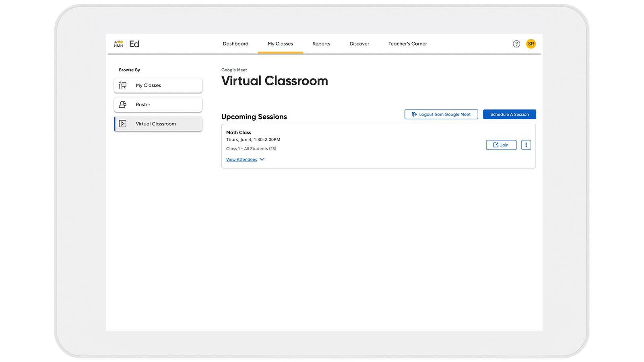Click the SR profile avatar
Screen dimensions: 644x362
click(531, 44)
